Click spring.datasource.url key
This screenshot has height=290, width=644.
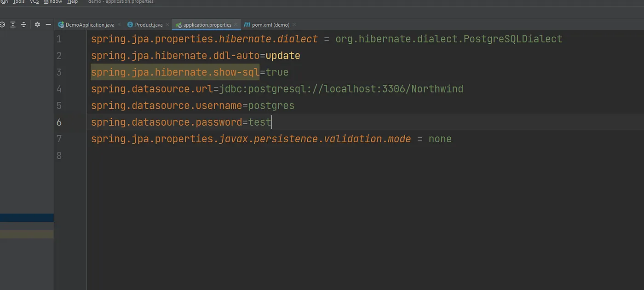tap(152, 89)
